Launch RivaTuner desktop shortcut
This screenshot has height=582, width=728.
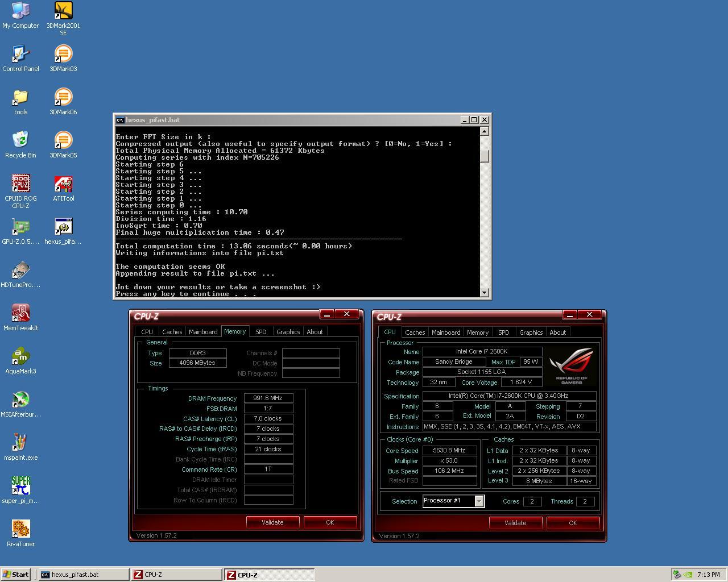coord(20,534)
